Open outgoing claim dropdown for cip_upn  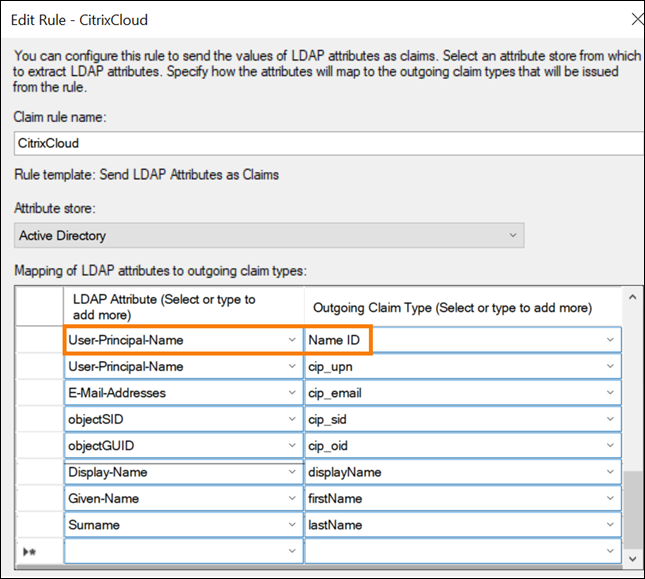click(x=610, y=366)
